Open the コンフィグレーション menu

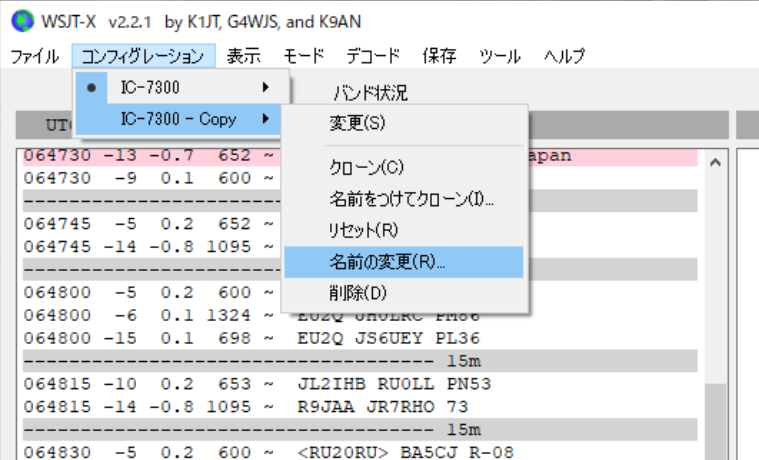point(143,56)
